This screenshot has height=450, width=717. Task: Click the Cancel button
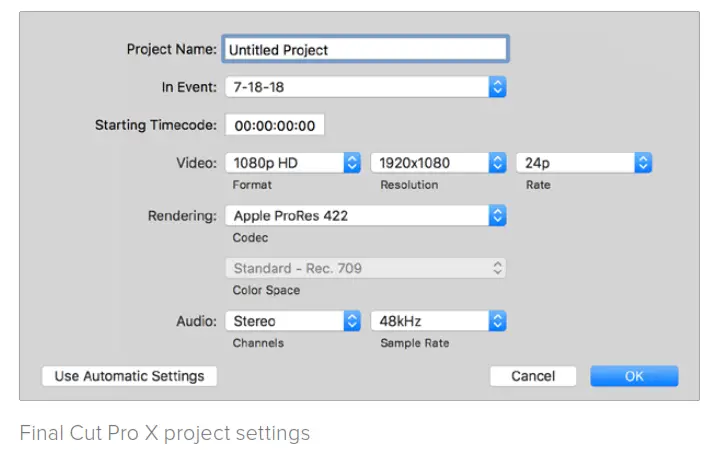coord(533,376)
